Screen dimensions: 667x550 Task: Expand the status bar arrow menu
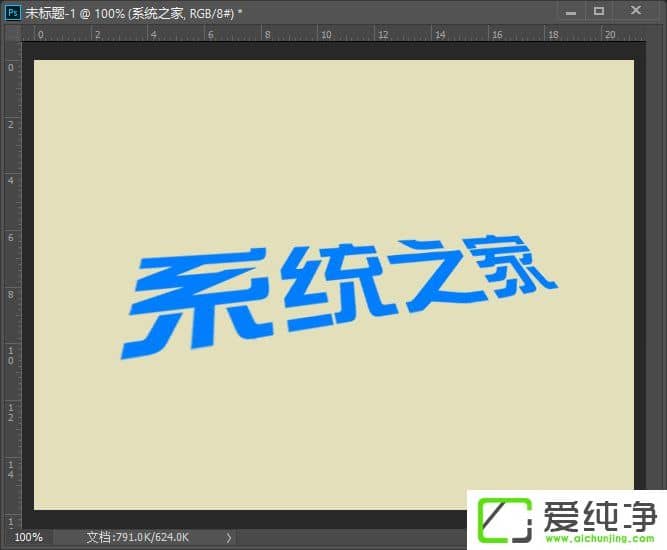(229, 538)
